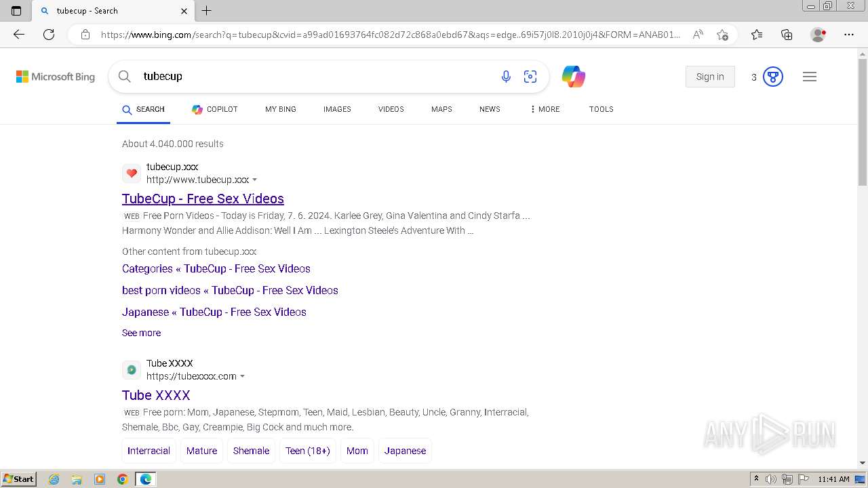The height and width of the screenshot is (488, 868).
Task: Open the TOOLS option
Action: [601, 109]
